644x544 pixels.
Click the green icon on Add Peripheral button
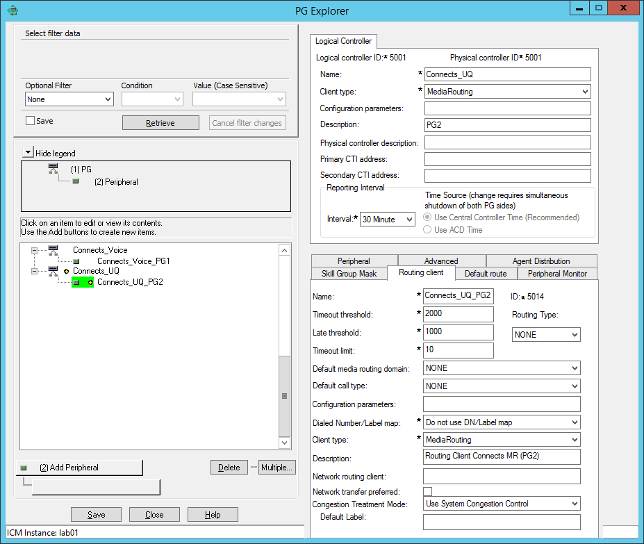coord(23,468)
